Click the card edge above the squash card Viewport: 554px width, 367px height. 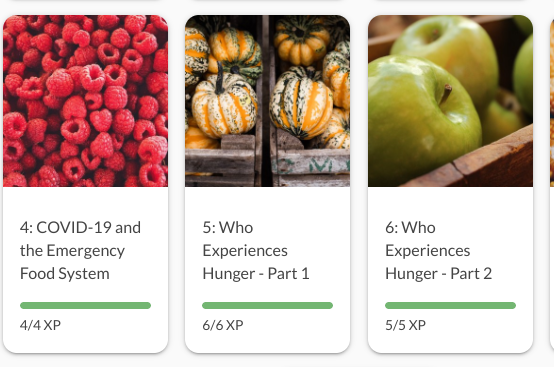[x=267, y=1]
